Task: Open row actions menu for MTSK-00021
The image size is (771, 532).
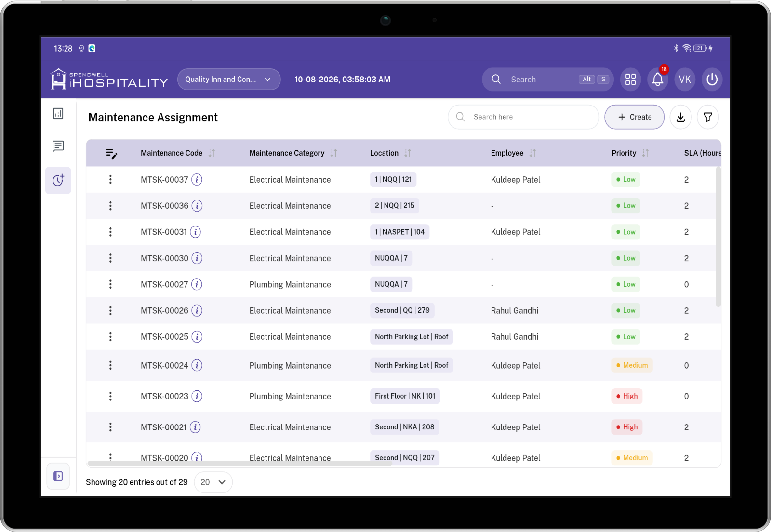Action: (110, 427)
